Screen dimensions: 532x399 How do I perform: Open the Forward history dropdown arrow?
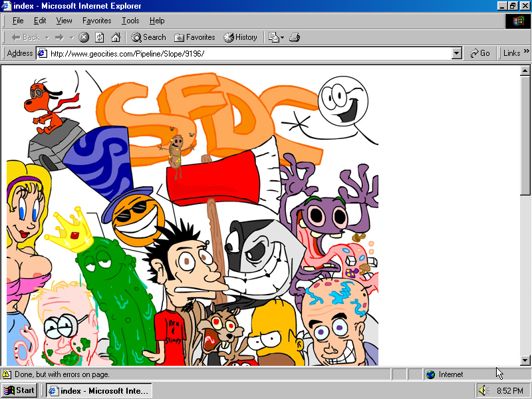[72, 38]
